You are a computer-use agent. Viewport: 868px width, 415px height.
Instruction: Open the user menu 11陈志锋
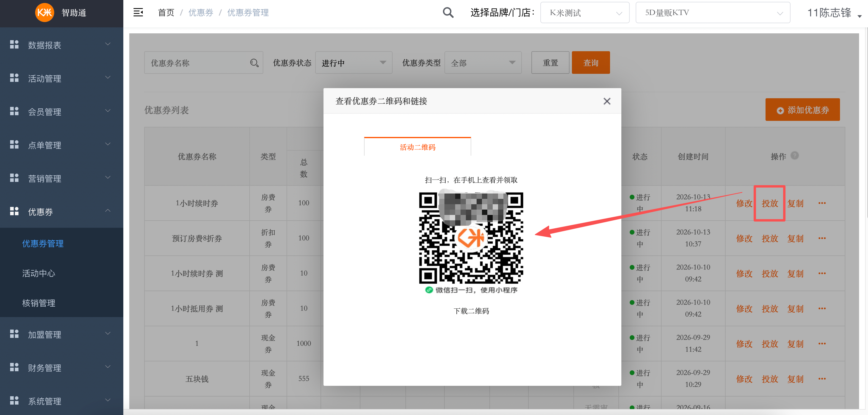click(834, 13)
